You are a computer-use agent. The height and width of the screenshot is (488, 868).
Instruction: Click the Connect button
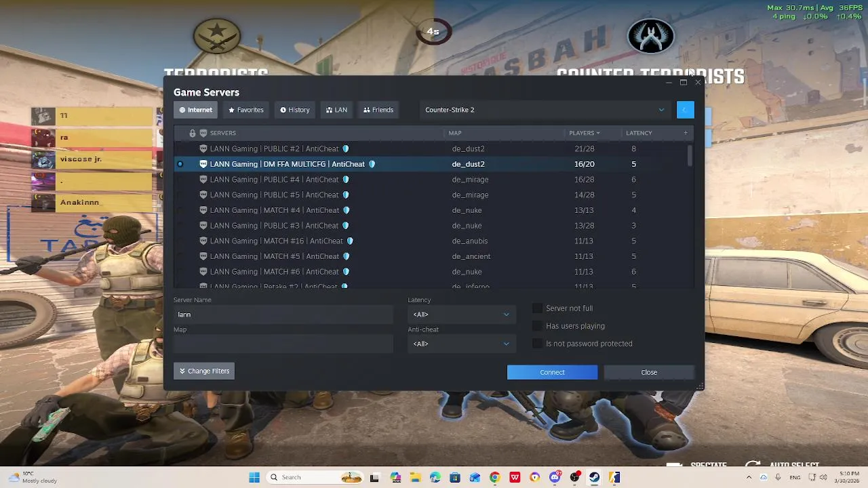[x=552, y=372]
